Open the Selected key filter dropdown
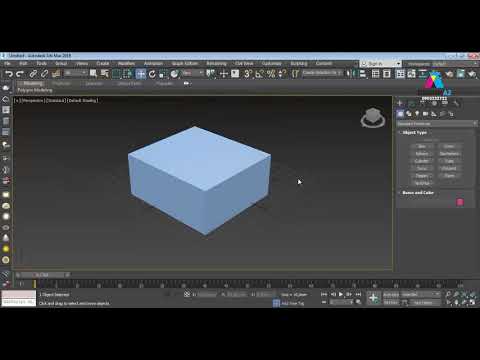The image size is (480, 360). [421, 295]
